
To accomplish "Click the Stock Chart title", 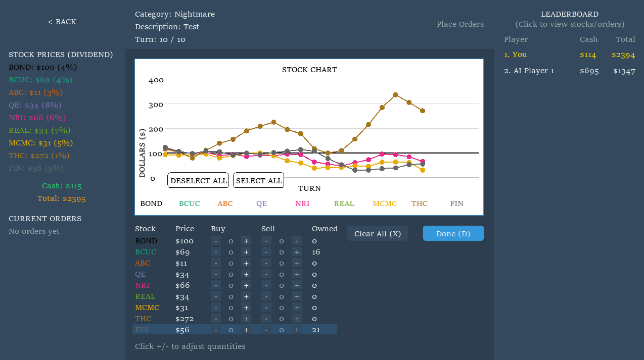I will click(x=309, y=70).
